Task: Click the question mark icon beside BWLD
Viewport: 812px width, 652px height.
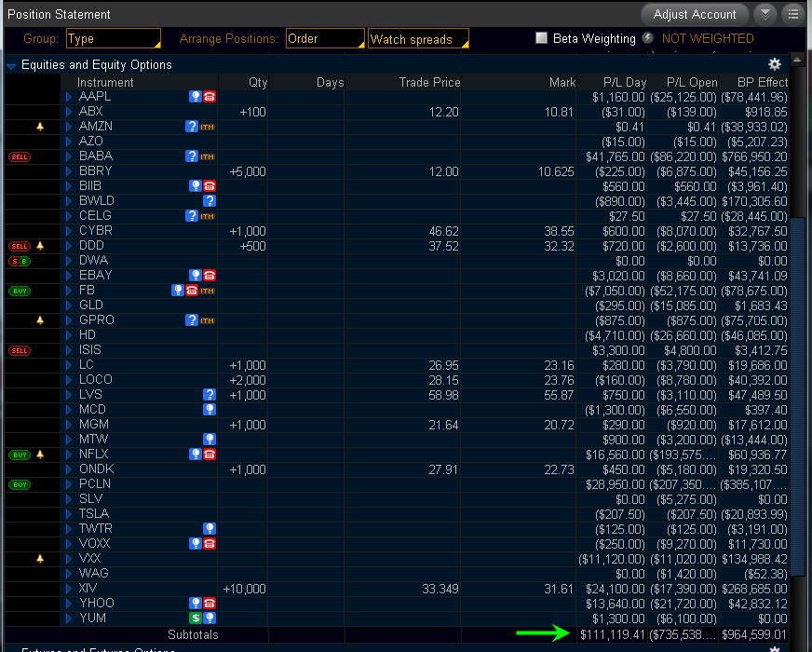Action: pos(210,201)
